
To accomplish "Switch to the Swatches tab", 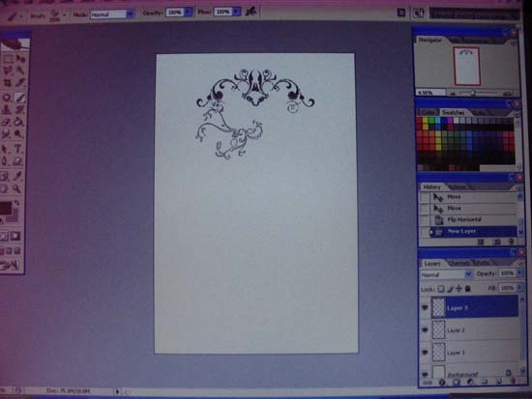I will (x=454, y=112).
